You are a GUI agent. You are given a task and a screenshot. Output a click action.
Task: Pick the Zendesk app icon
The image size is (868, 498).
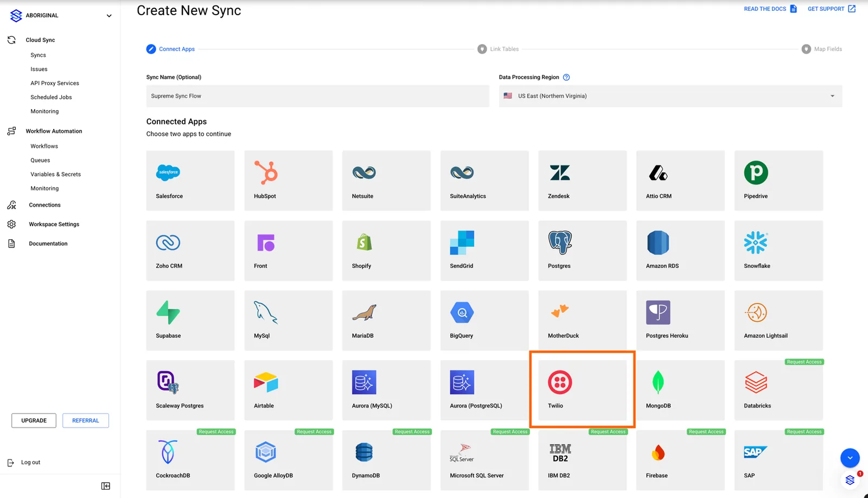(560, 173)
